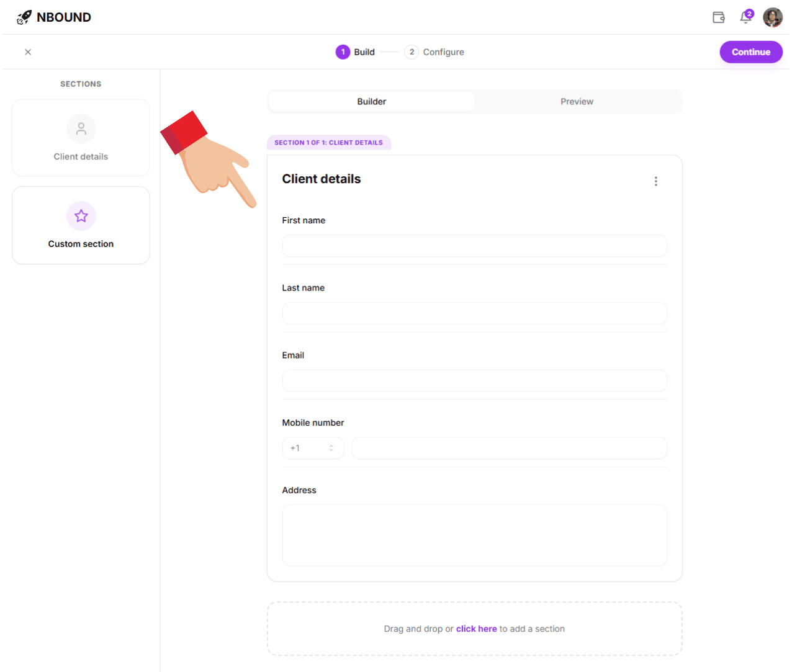Focus the Last name input field
Viewport: 792px width, 672px height.
[474, 313]
